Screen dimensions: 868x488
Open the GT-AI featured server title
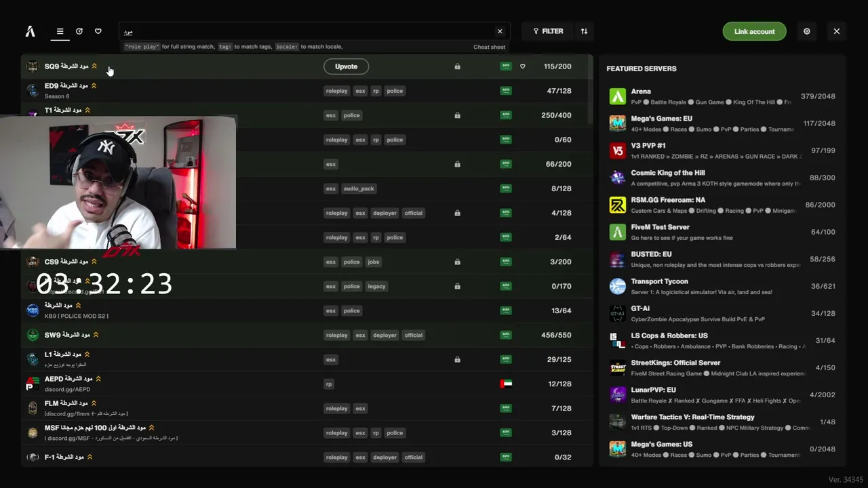pos(640,308)
